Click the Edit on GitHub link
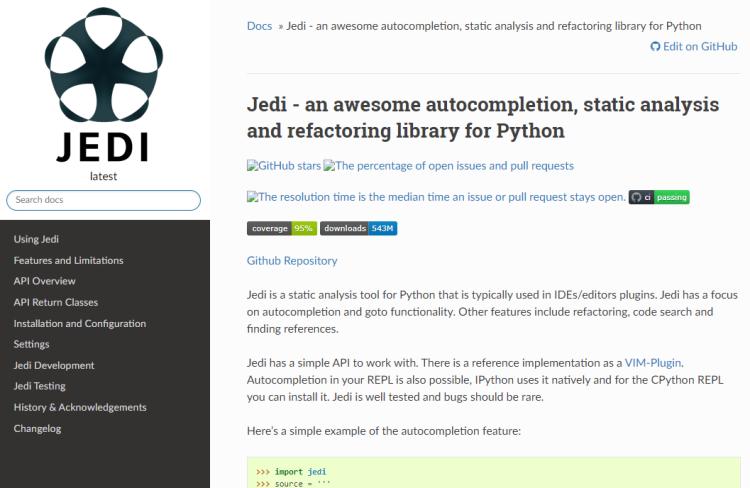 point(699,46)
